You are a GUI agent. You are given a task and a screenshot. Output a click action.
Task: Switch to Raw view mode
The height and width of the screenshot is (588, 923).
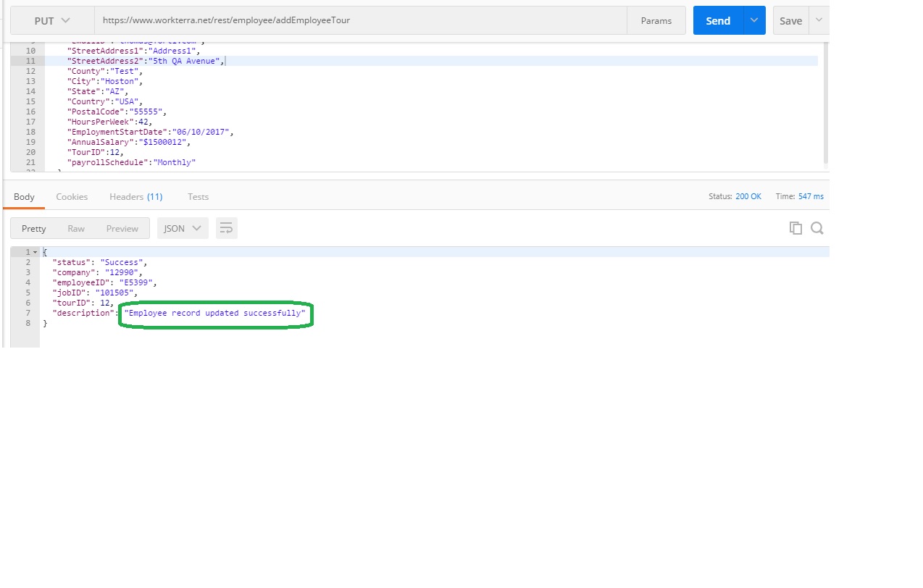click(76, 228)
